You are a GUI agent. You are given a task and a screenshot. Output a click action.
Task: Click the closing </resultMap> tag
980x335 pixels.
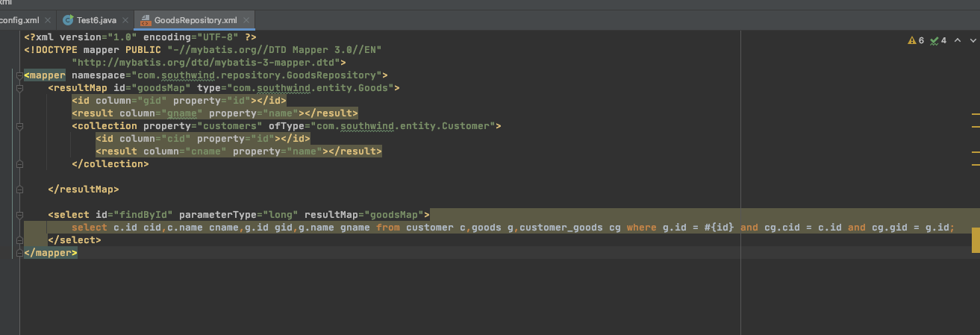pos(84,190)
